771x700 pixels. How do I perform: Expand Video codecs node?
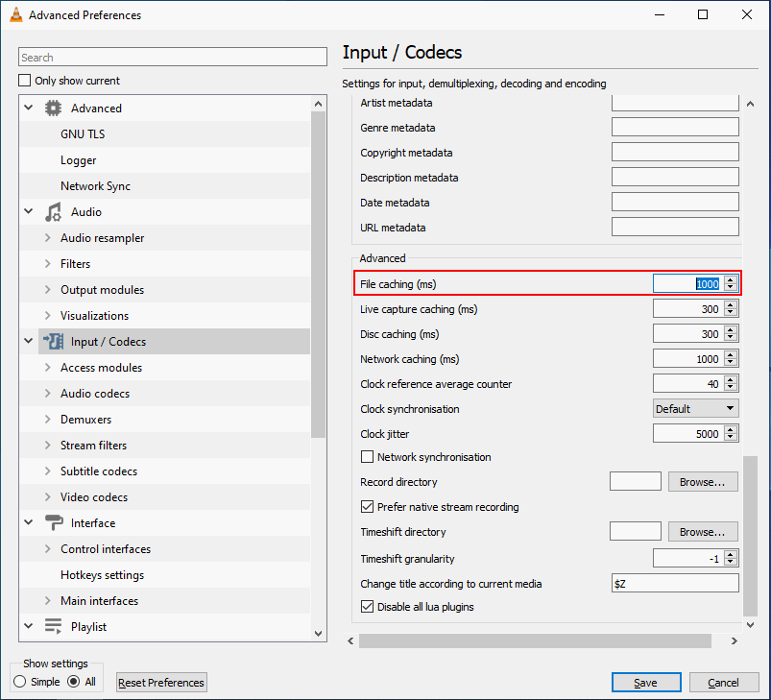[x=48, y=497]
